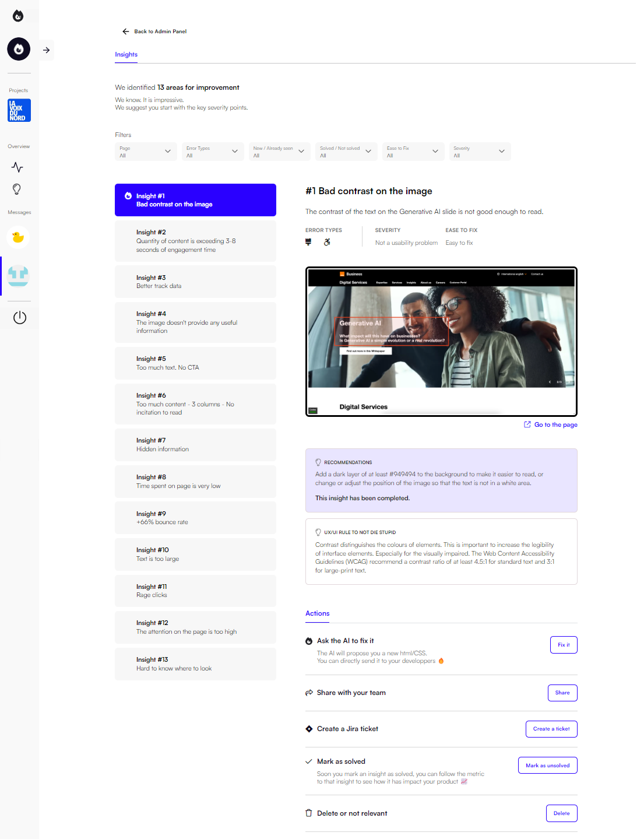Open the teal robot face icon in sidebar
This screenshot has width=644, height=839.
coord(18,276)
